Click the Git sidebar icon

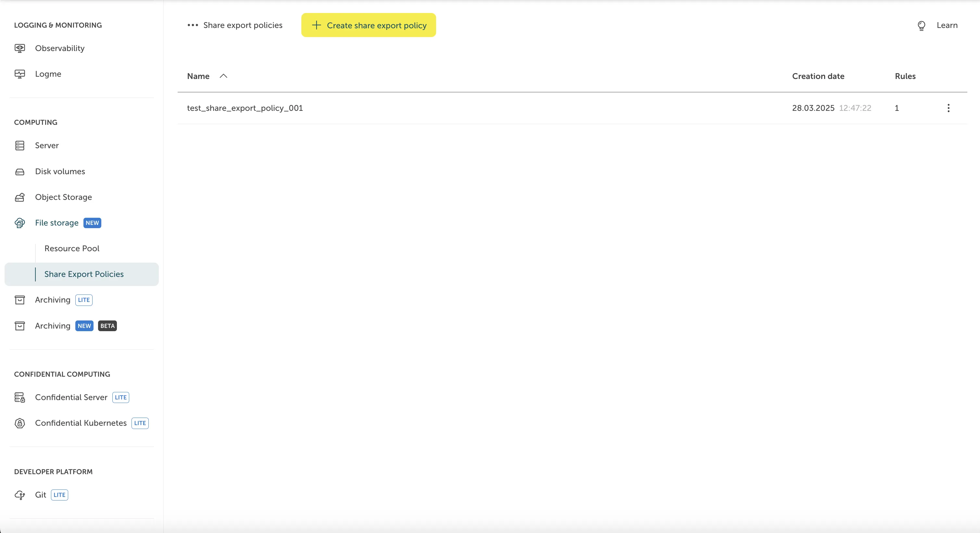(x=20, y=495)
